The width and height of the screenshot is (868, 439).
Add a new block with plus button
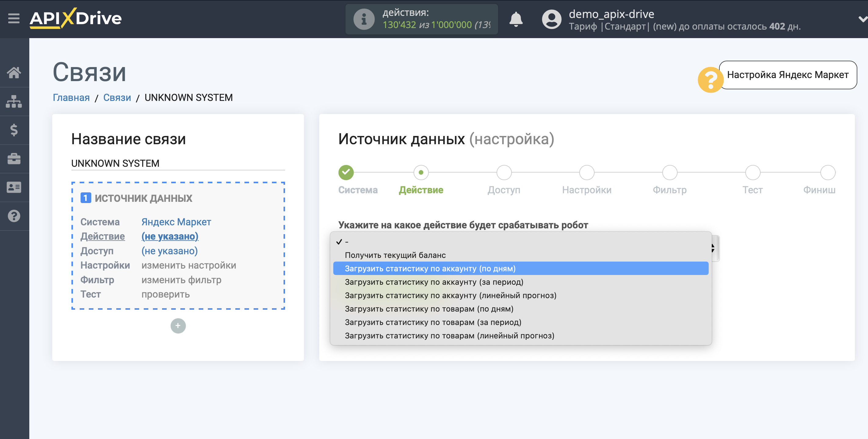pyautogui.click(x=178, y=326)
